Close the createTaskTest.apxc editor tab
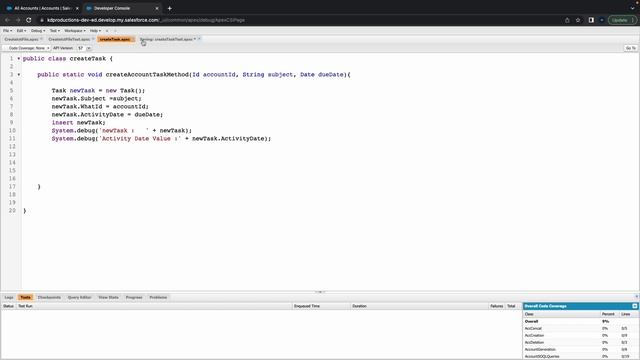 199,39
